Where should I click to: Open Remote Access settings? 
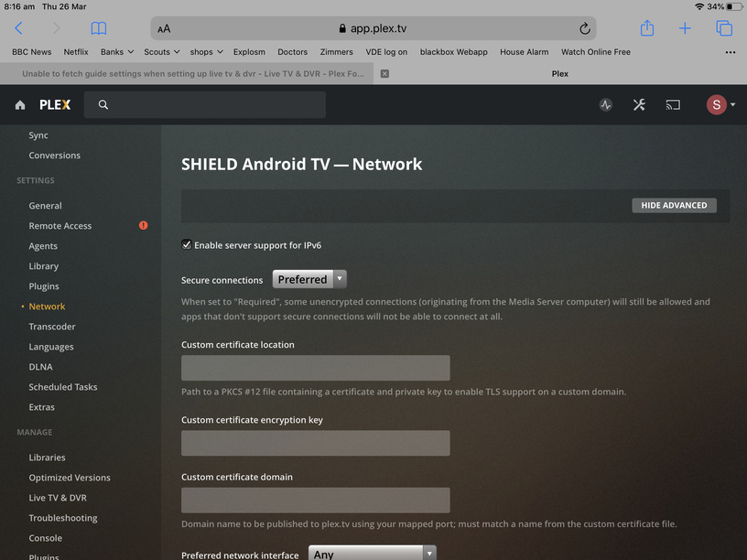point(60,226)
